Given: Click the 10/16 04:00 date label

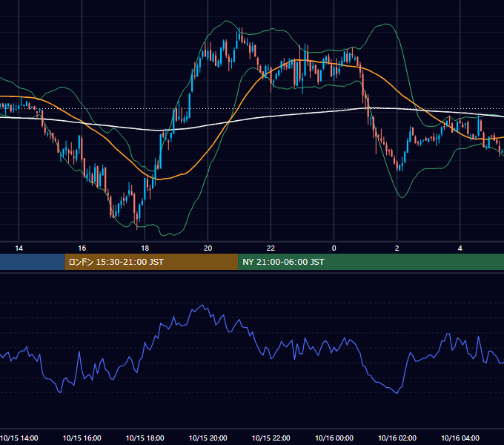Looking at the screenshot, I should click(x=460, y=438).
